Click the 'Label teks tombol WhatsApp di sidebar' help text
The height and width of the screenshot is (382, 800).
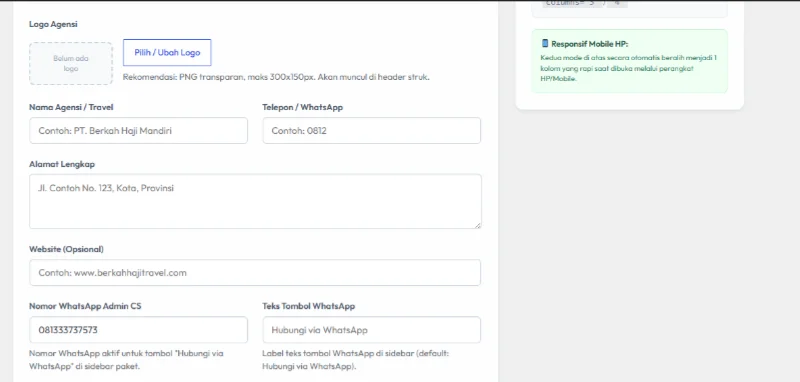click(356, 360)
